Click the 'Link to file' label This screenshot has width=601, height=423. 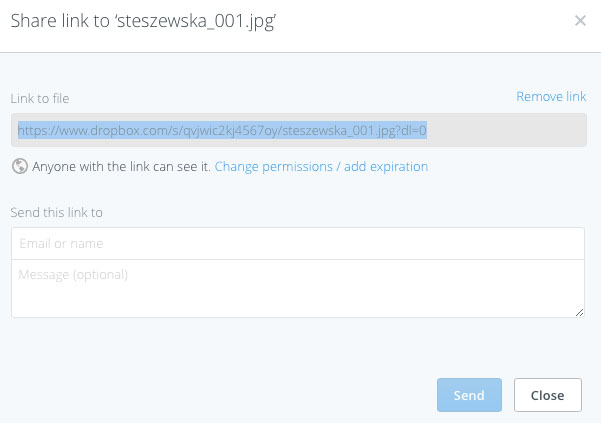coord(39,98)
